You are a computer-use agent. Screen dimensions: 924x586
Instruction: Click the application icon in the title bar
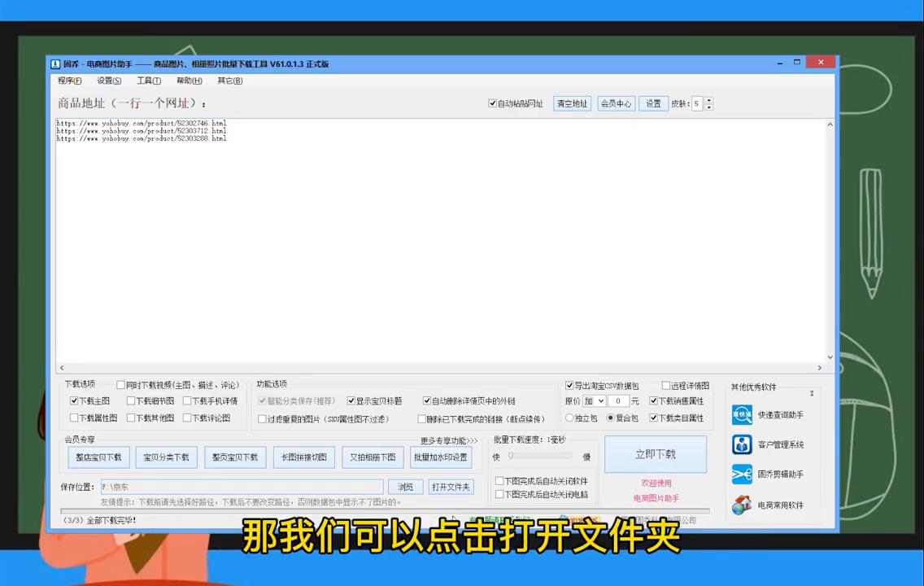[54, 63]
